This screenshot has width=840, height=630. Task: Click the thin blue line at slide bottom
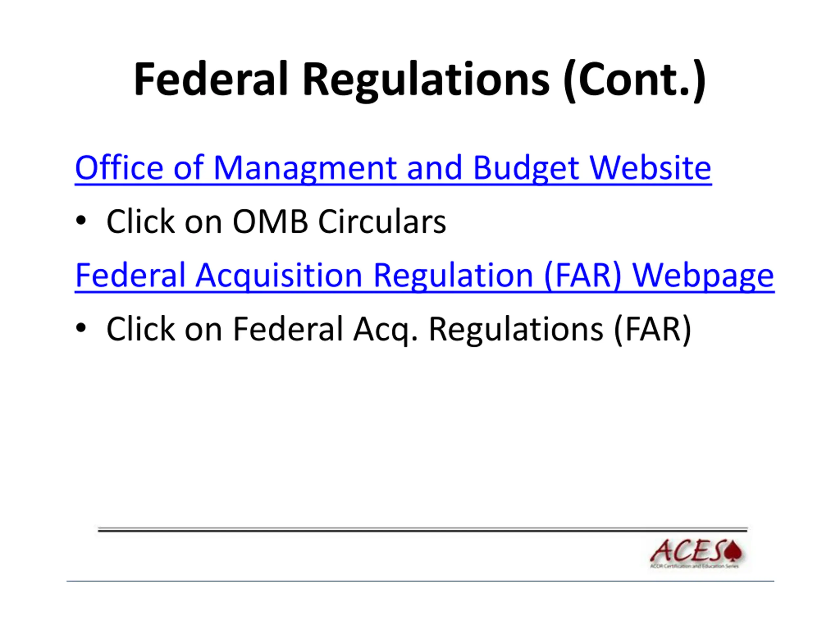[x=420, y=581]
